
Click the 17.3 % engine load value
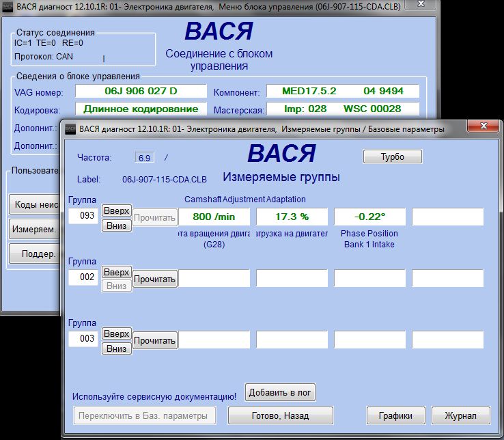tap(292, 217)
